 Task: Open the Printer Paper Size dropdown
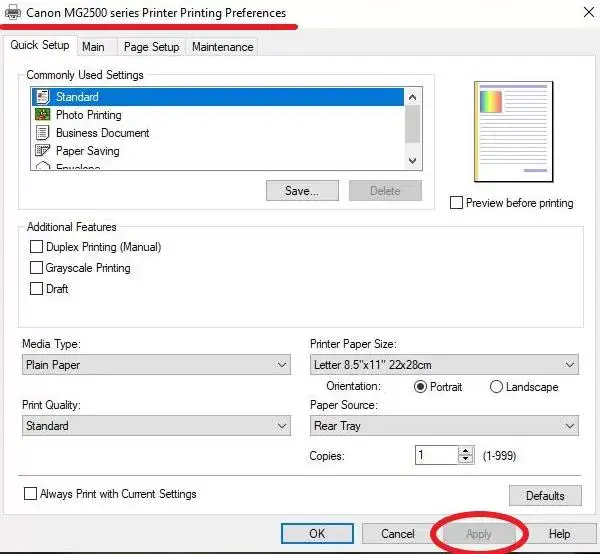444,365
